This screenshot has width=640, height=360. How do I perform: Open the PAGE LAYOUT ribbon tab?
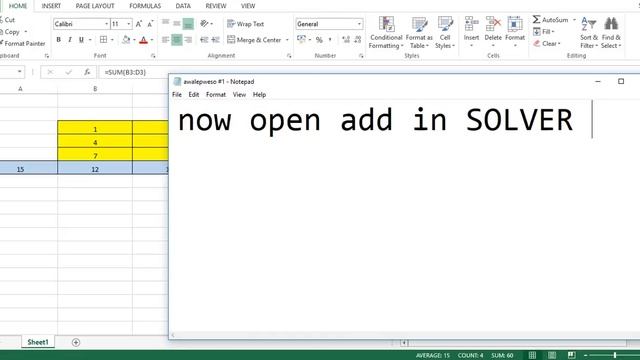coord(95,6)
